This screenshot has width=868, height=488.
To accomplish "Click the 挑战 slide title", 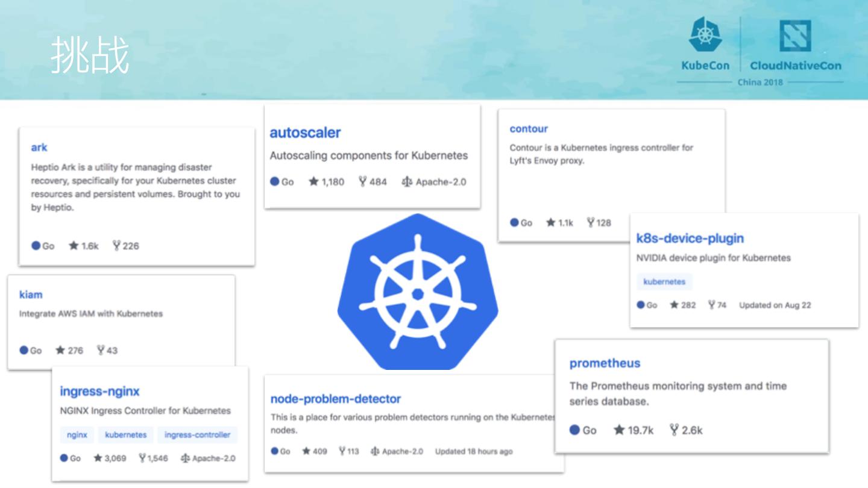I will point(90,54).
